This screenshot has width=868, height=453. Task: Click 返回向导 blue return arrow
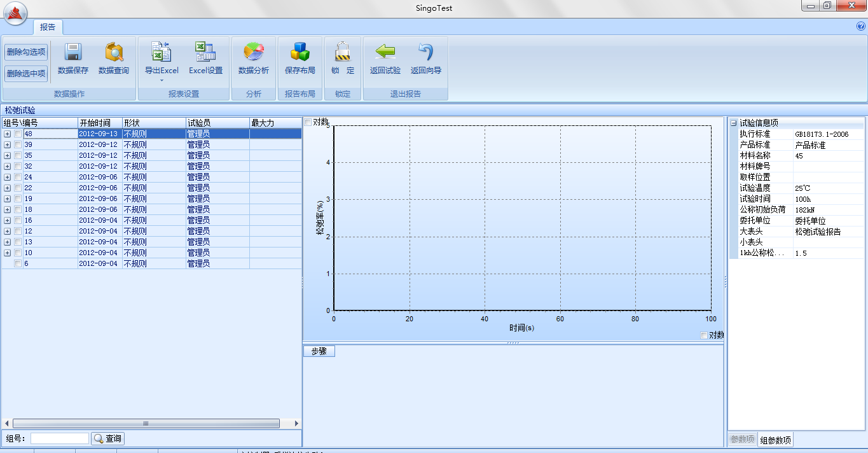426,52
